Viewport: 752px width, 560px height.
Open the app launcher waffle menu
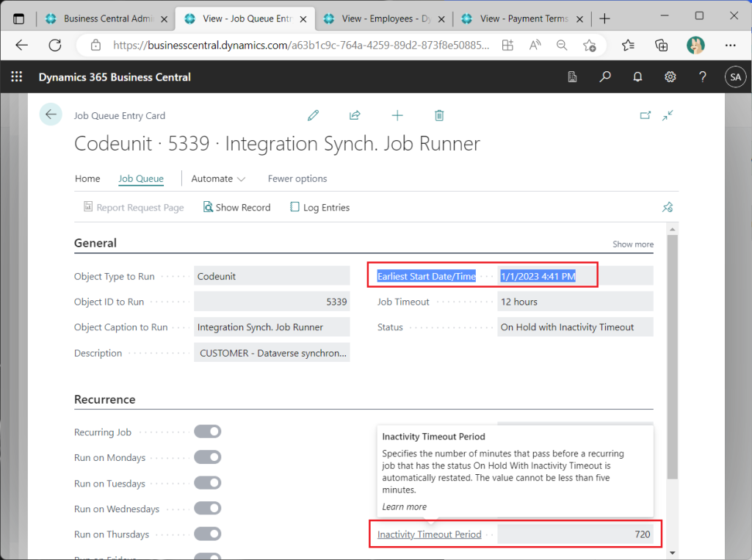click(x=17, y=77)
